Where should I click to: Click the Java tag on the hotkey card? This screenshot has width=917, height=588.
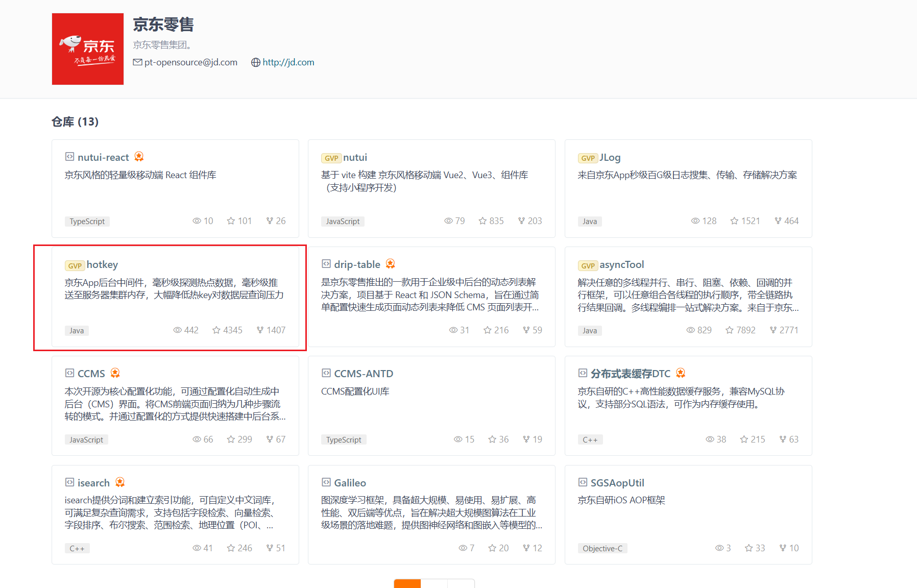[77, 331]
